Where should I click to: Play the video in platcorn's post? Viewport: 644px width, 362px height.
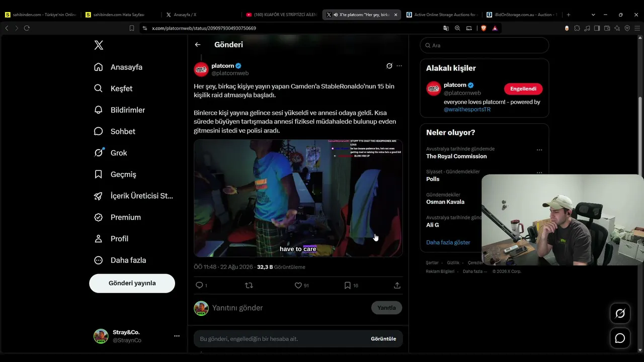click(298, 198)
